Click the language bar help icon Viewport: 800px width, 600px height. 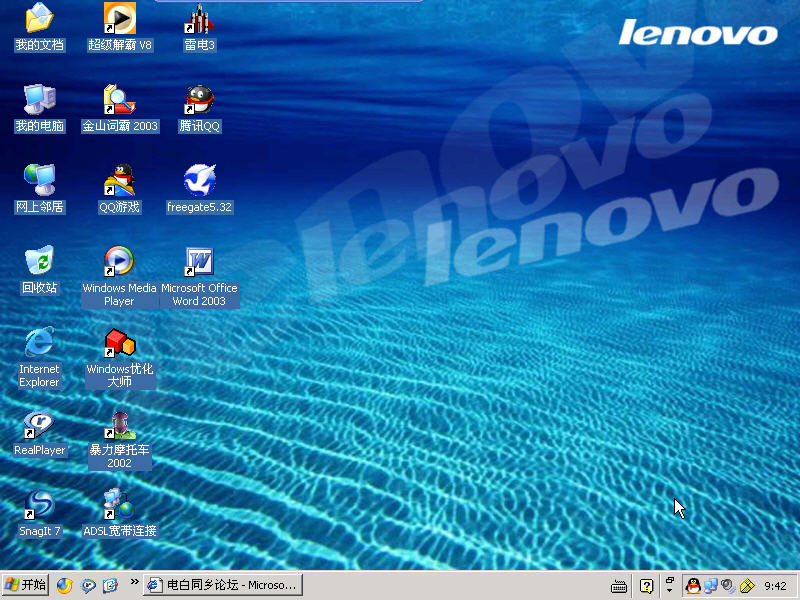tap(647, 586)
